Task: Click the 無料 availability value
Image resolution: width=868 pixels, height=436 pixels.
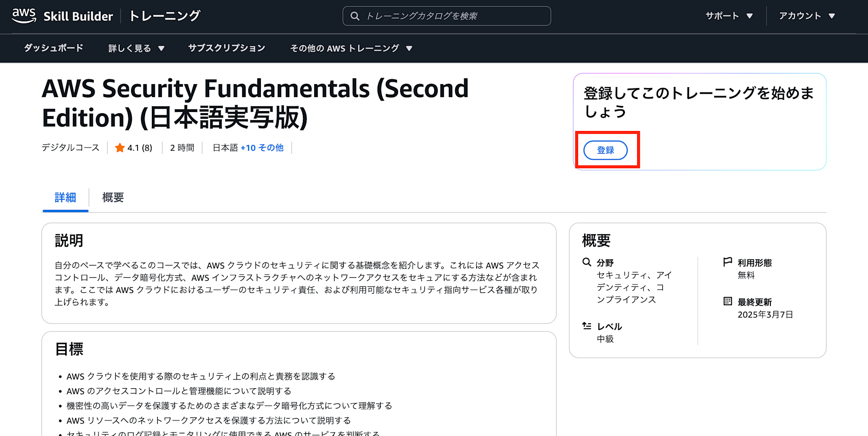Action: coord(746,275)
